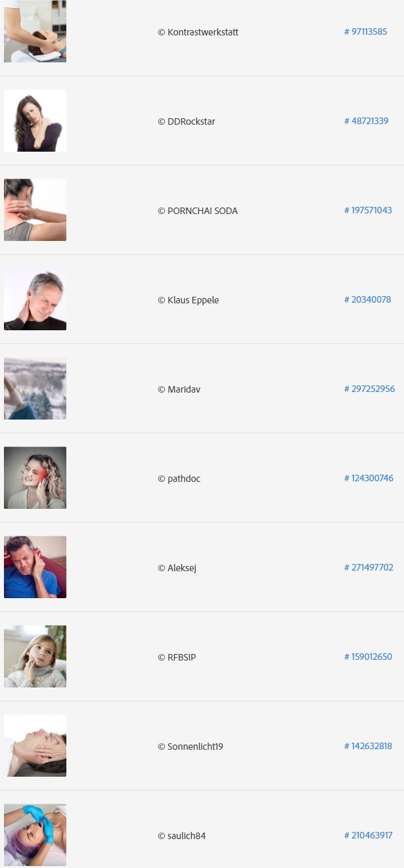Image resolution: width=404 pixels, height=868 pixels.
Task: Open image link # 142632818
Action: [x=368, y=746]
